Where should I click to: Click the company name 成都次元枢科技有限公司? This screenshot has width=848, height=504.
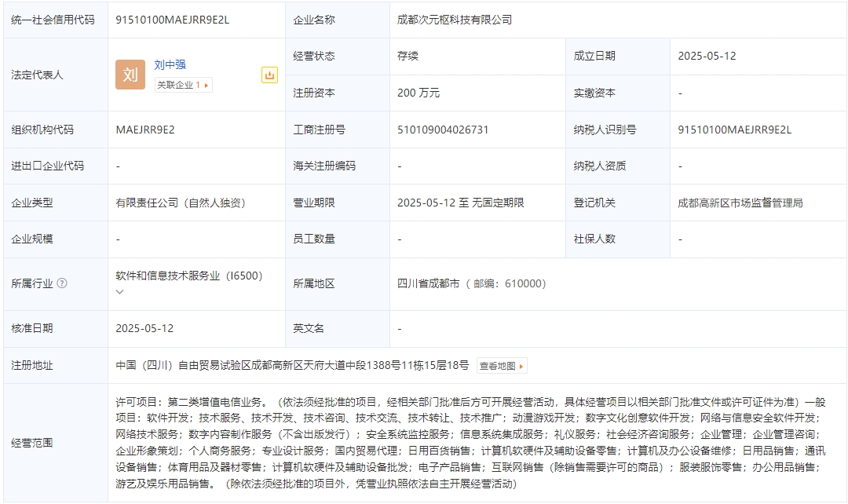tap(455, 20)
